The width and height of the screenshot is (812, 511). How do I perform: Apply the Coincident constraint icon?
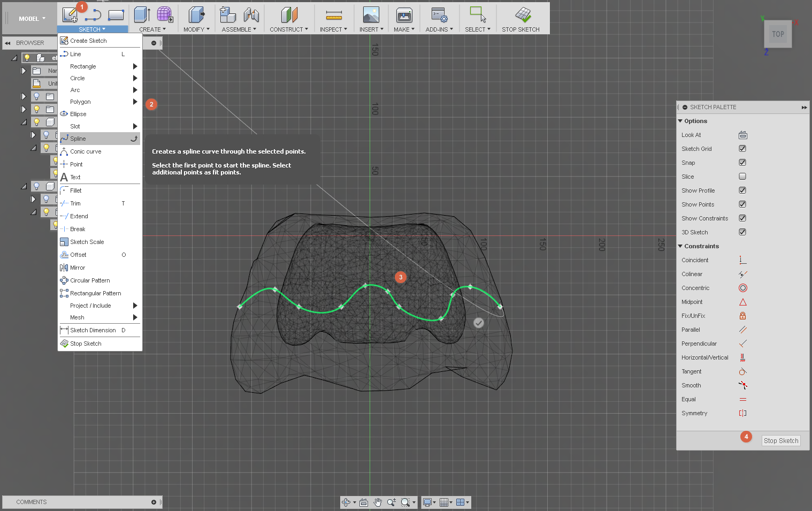tap(742, 260)
